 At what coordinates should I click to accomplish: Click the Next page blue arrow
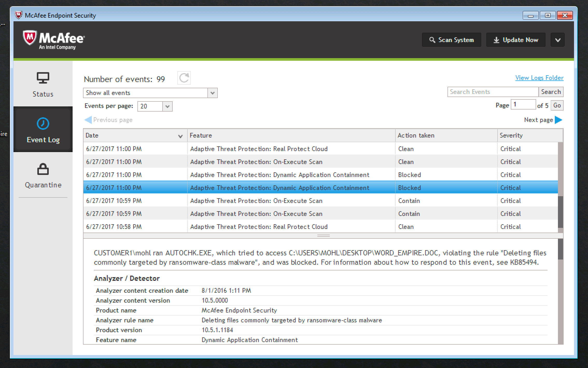point(558,120)
